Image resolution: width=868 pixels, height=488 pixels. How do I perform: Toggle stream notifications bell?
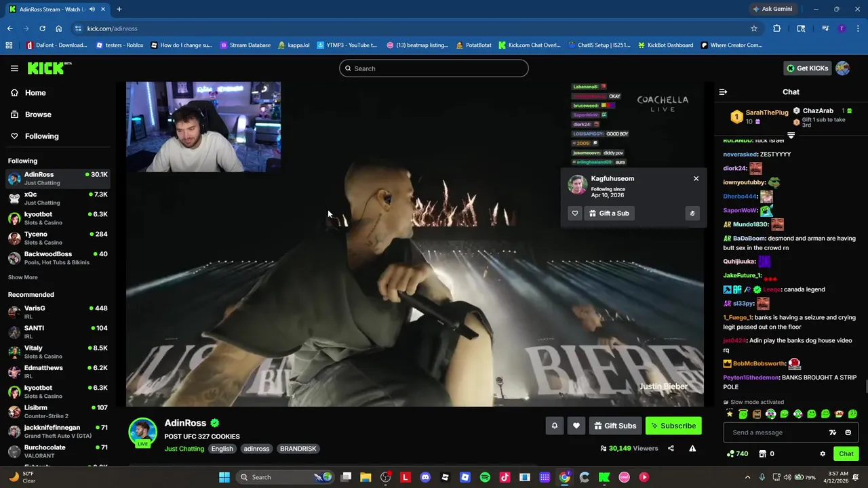tap(555, 426)
